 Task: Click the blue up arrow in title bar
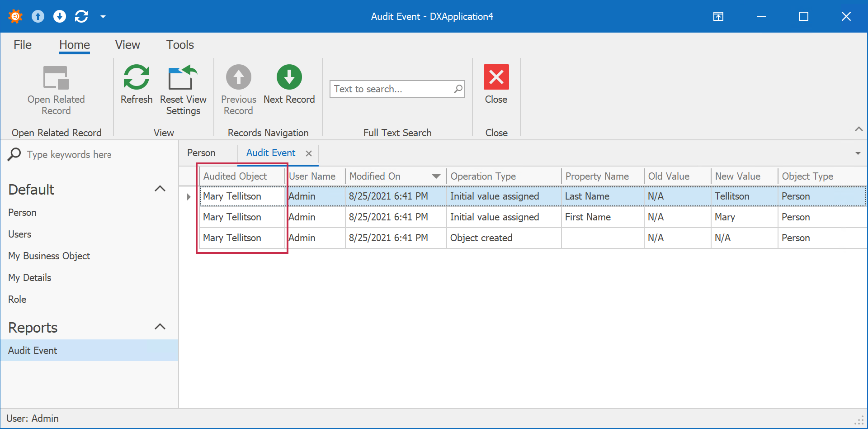38,17
